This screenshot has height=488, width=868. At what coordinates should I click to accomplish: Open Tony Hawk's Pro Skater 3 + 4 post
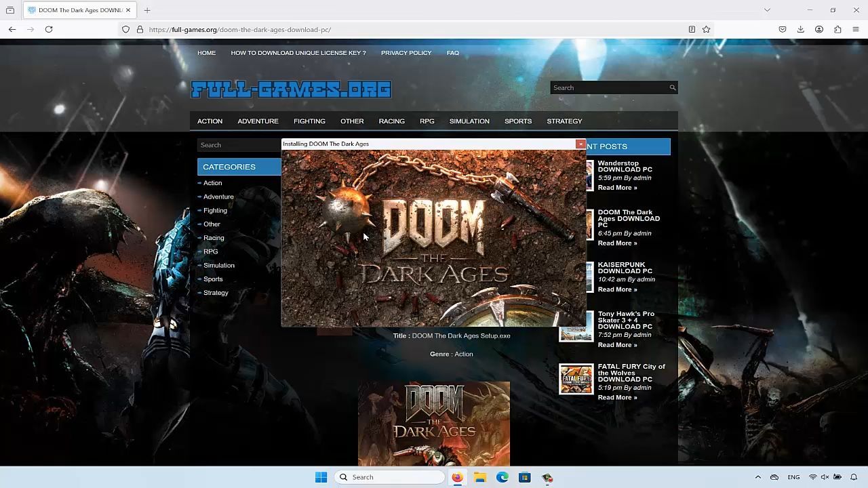coord(626,320)
